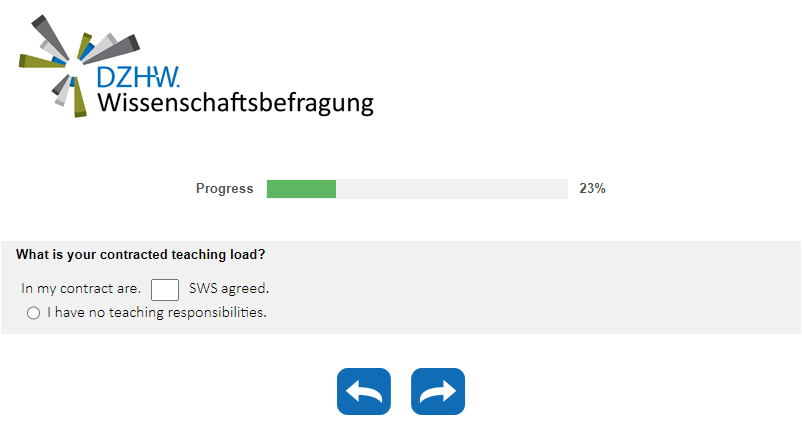Click the 'Wissenschaftsbefragung' title text
802x426 pixels.
235,102
